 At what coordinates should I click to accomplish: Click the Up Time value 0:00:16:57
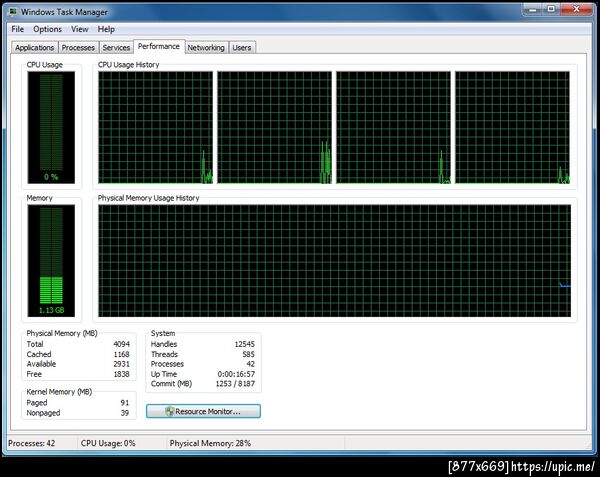point(236,374)
